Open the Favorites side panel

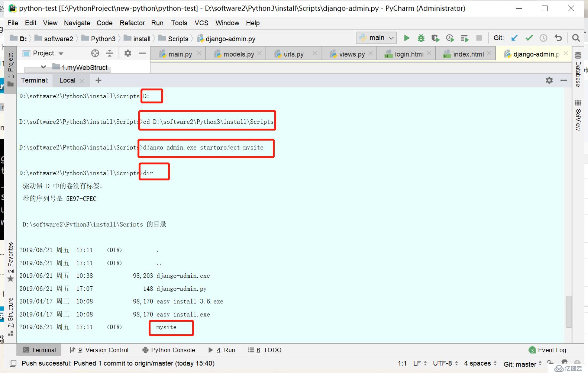[10, 262]
